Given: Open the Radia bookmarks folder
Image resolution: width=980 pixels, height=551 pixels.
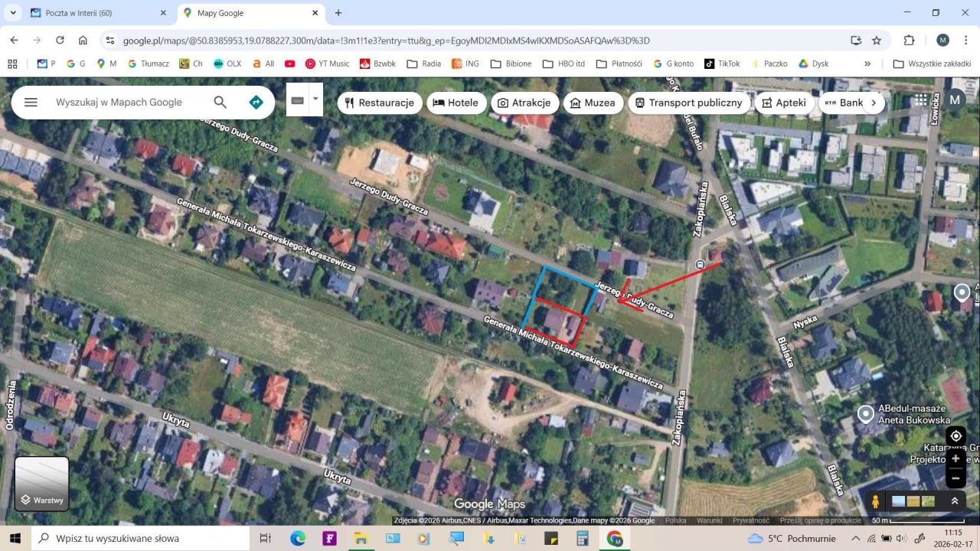Looking at the screenshot, I should [423, 64].
